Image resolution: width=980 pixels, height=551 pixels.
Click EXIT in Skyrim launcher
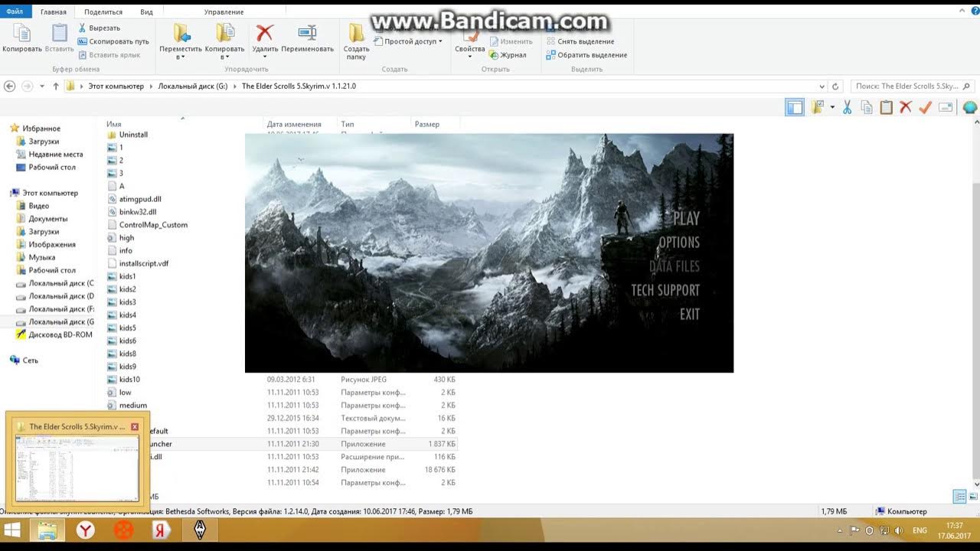point(690,314)
